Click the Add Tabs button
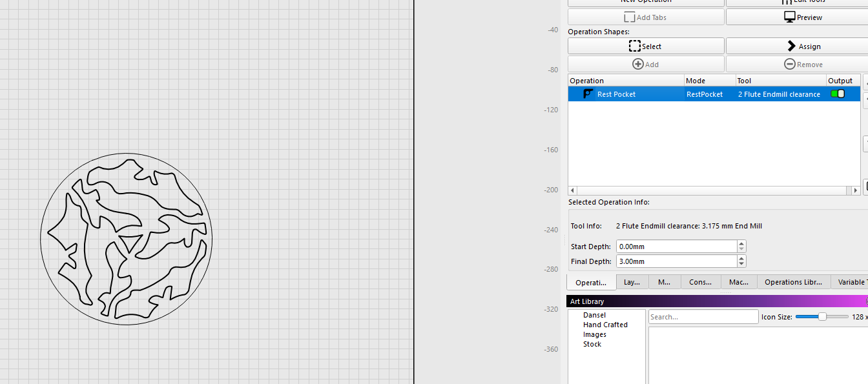Screen dimensions: 868x384 click(x=645, y=17)
